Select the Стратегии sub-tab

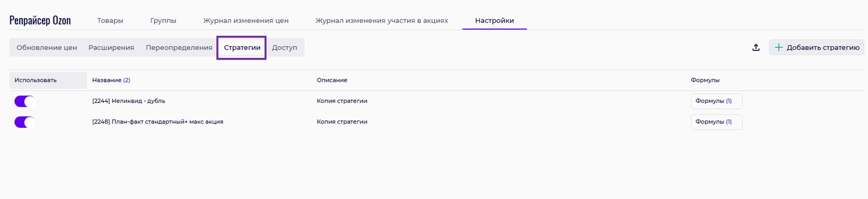point(242,48)
